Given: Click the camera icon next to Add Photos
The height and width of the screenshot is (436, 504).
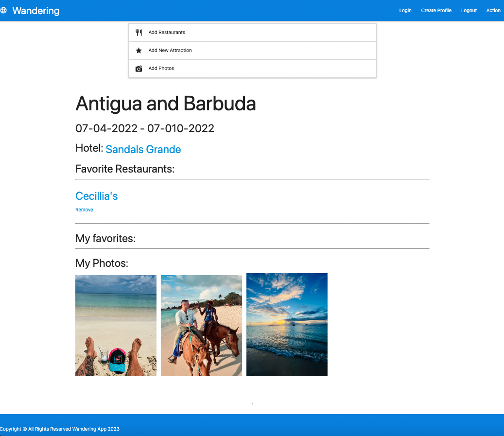Looking at the screenshot, I should 139,68.
